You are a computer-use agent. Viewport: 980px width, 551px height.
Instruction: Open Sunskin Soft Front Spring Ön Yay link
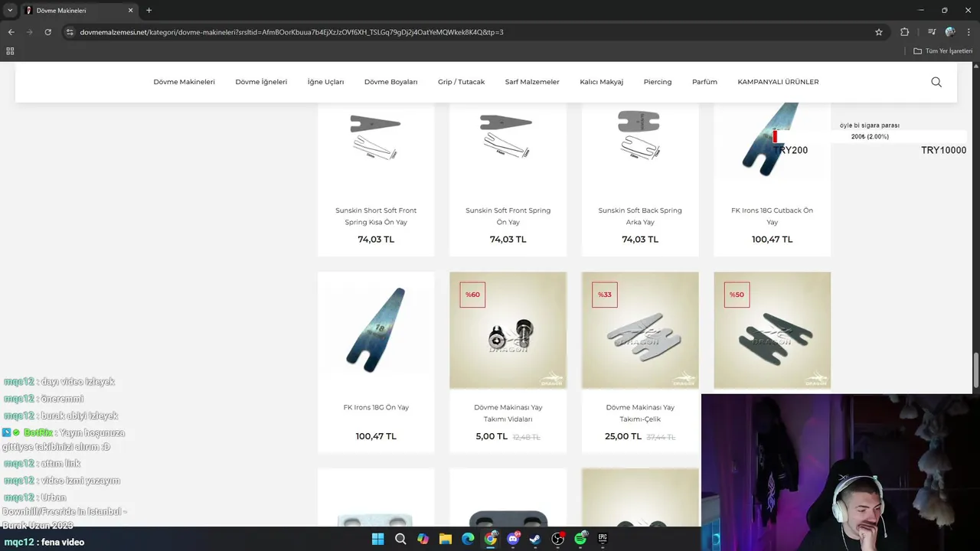pos(508,216)
